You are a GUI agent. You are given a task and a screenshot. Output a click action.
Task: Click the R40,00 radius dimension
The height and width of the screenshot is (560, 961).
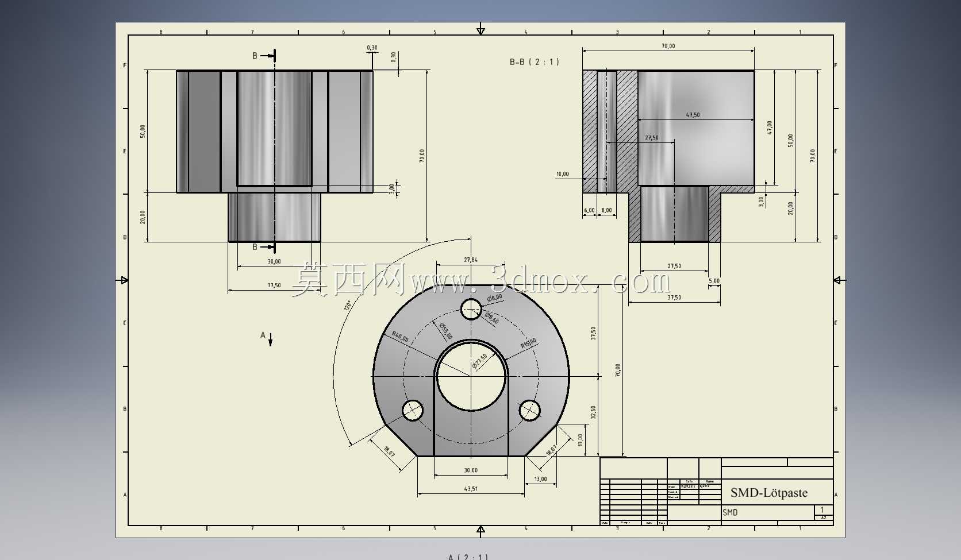tap(400, 337)
